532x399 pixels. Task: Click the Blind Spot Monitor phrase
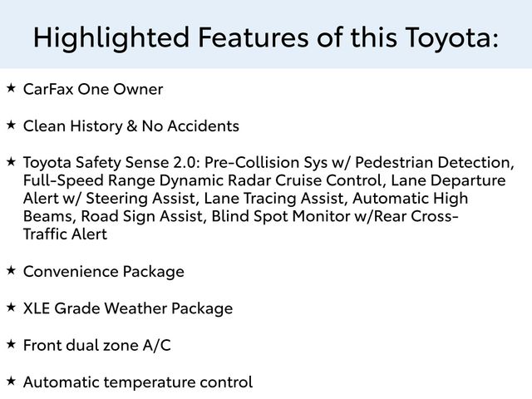[x=281, y=216]
